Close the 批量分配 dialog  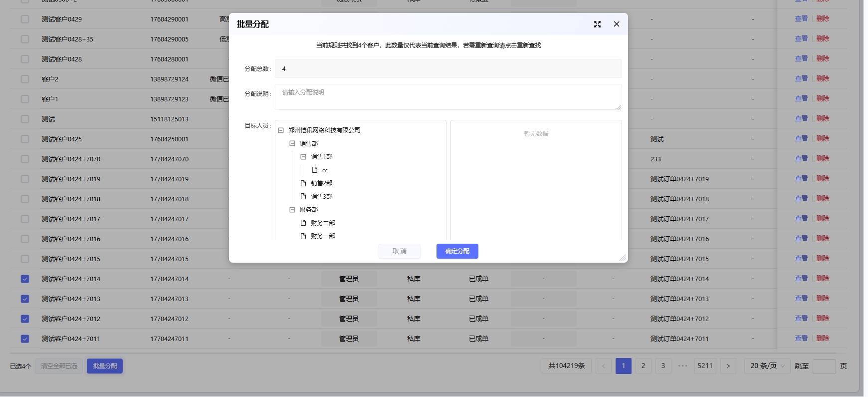click(617, 24)
